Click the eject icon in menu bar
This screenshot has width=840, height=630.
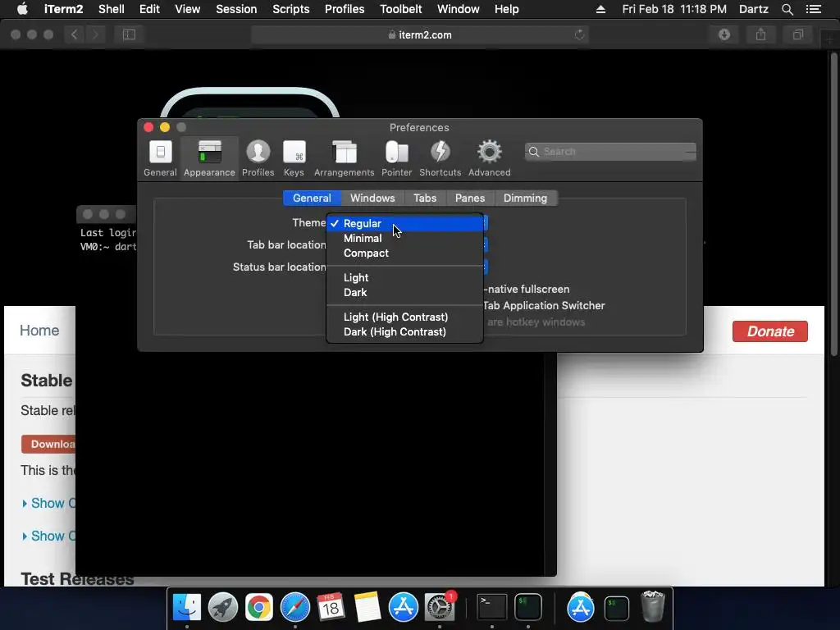coord(600,9)
